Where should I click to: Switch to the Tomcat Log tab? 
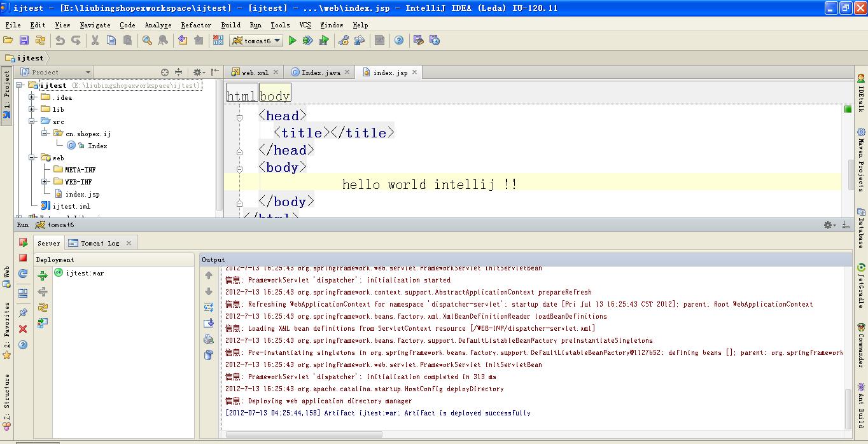[100, 243]
